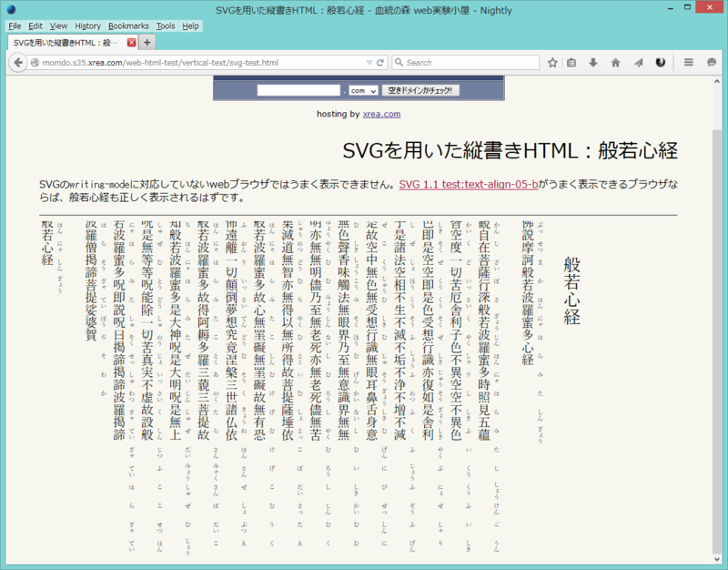Click the domain name input field
728x570 pixels.
298,90
